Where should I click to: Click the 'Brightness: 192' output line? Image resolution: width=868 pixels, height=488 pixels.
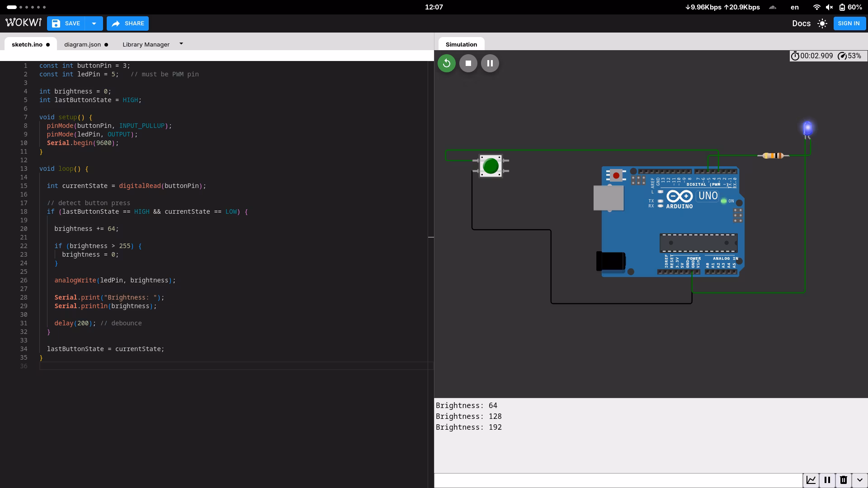point(469,427)
